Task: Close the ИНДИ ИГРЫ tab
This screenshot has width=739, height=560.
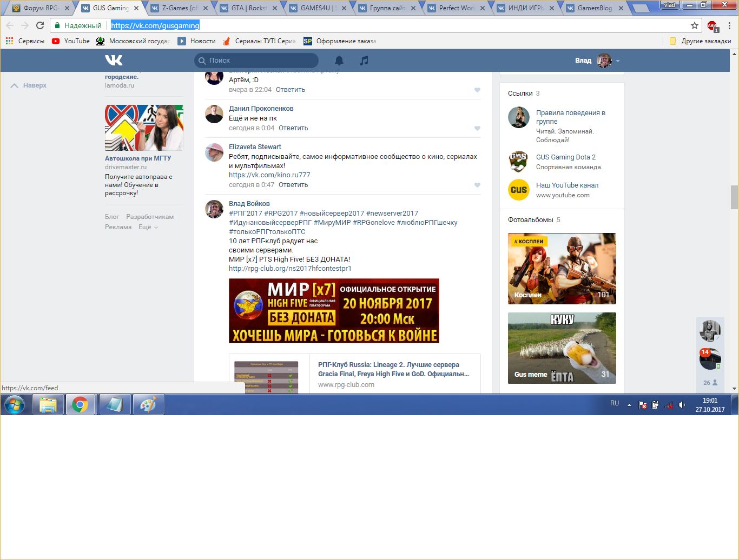Action: click(x=552, y=8)
